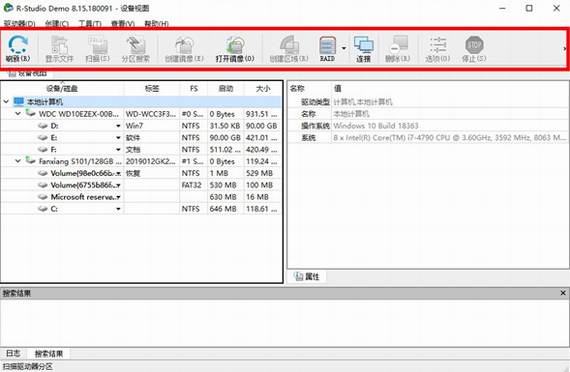This screenshot has width=570, height=372.
Task: Collapse the WDC WD10EZEX disk node
Action: click(x=18, y=114)
